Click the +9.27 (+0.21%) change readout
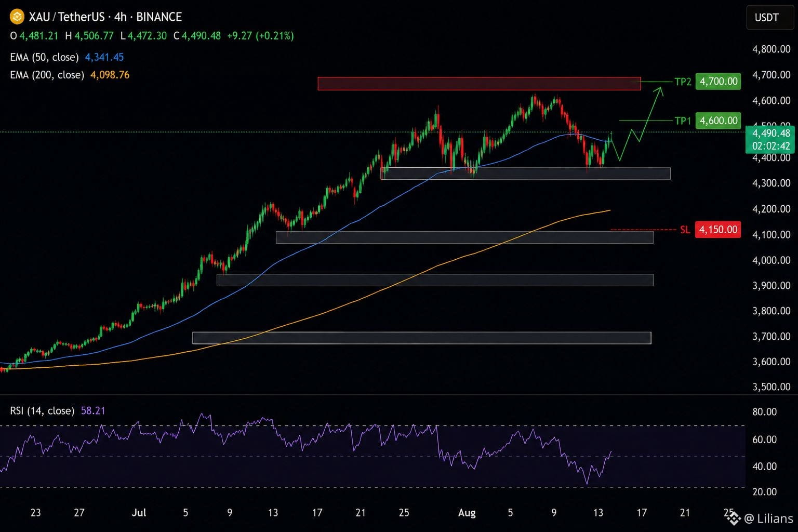The width and height of the screenshot is (798, 532). tap(260, 36)
